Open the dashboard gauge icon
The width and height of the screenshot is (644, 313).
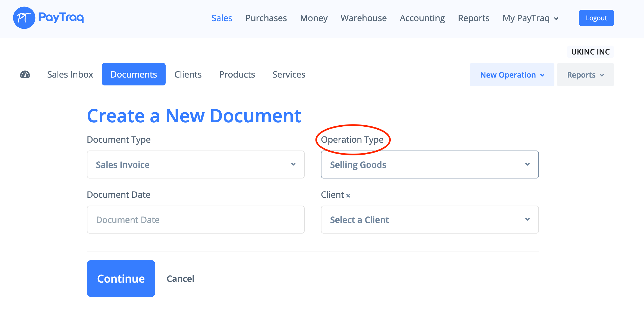click(x=25, y=75)
